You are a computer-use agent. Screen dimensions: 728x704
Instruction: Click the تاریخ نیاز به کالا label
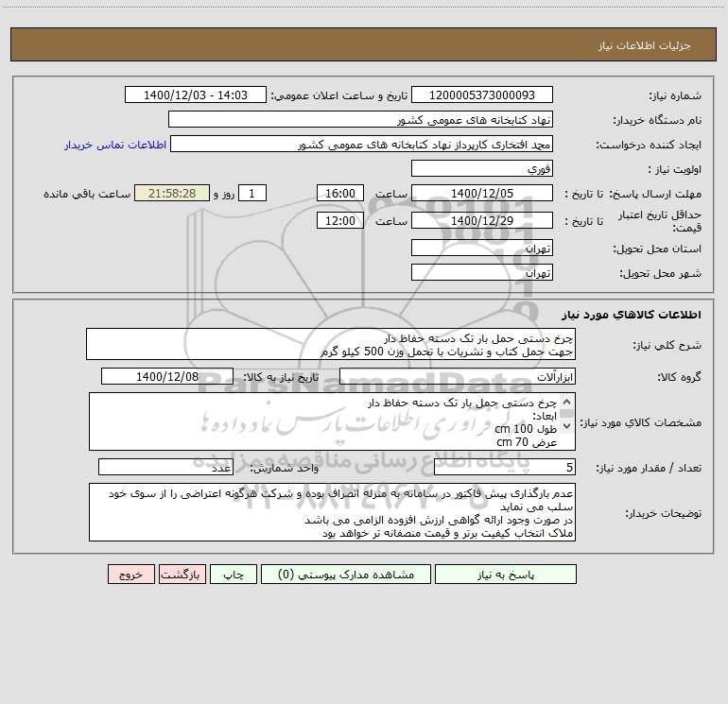click(x=281, y=377)
